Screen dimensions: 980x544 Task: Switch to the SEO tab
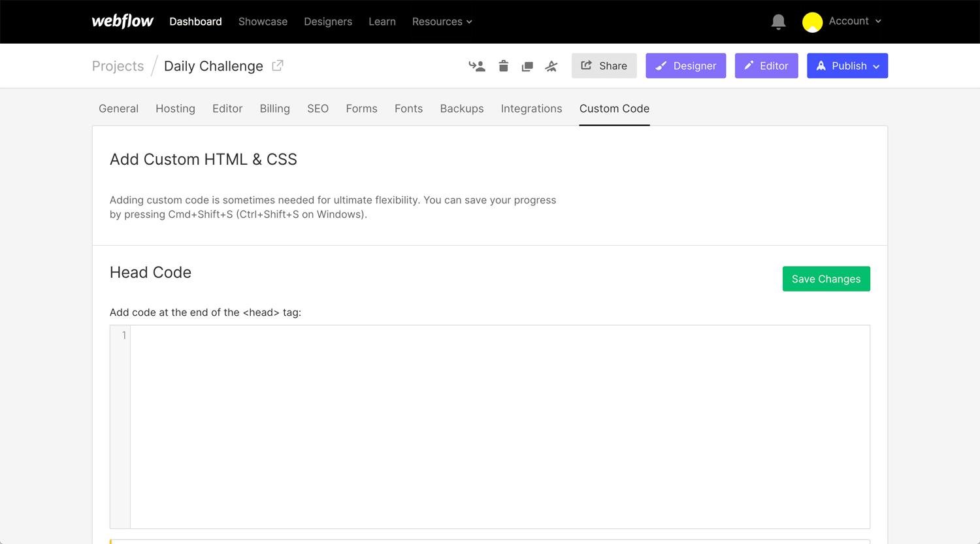(318, 109)
